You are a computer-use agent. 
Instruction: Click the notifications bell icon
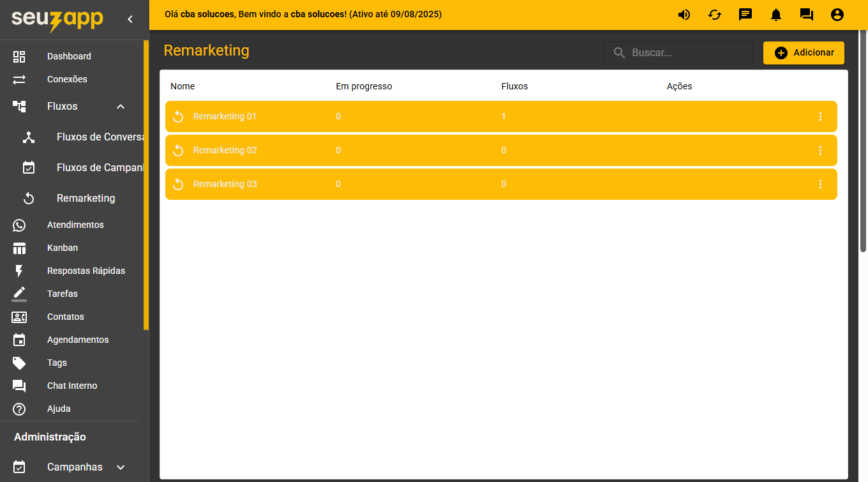(775, 14)
